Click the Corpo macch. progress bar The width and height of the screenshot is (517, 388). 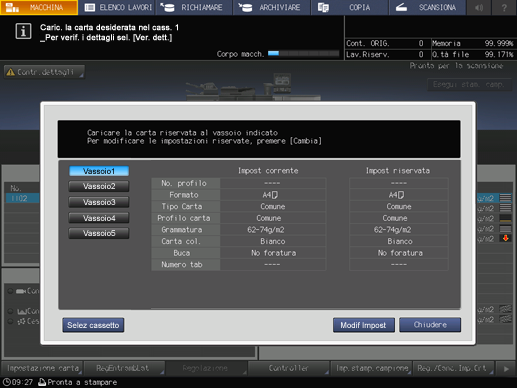pyautogui.click(x=303, y=53)
